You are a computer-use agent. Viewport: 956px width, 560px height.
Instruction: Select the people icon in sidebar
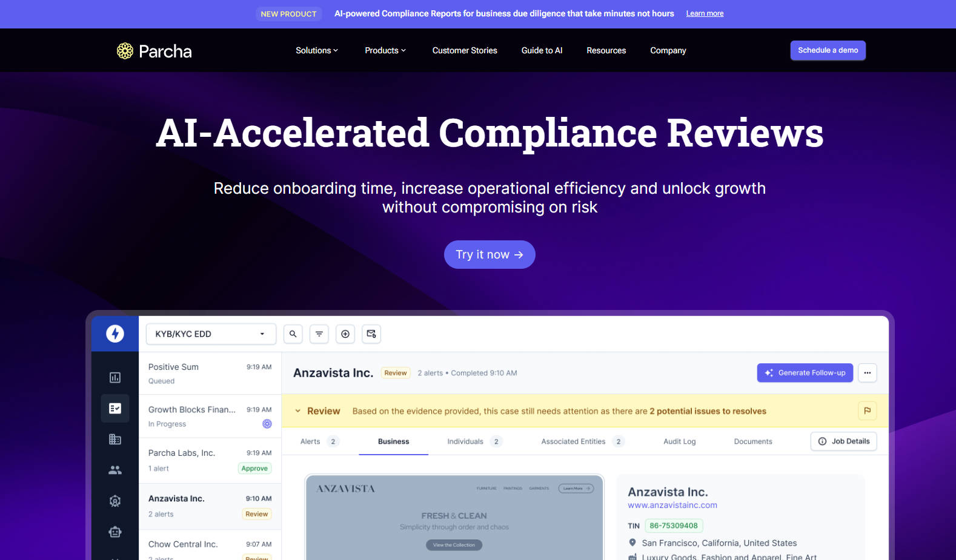pos(115,470)
